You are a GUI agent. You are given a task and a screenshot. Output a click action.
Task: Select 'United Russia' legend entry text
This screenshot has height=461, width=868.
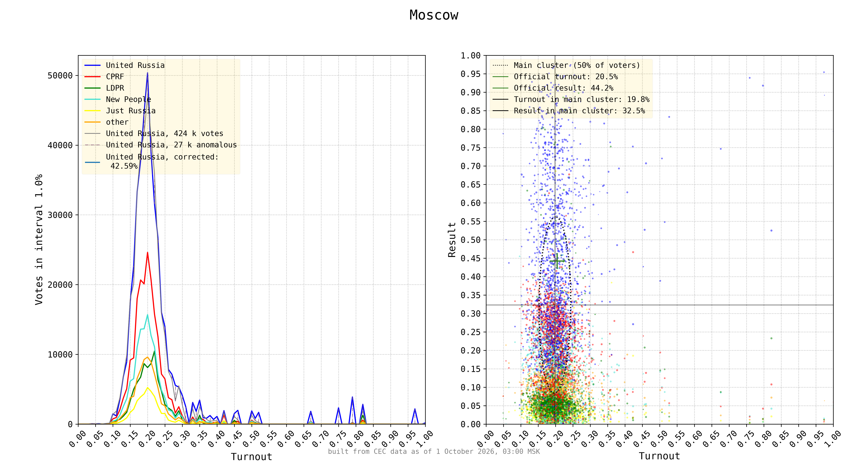click(135, 65)
